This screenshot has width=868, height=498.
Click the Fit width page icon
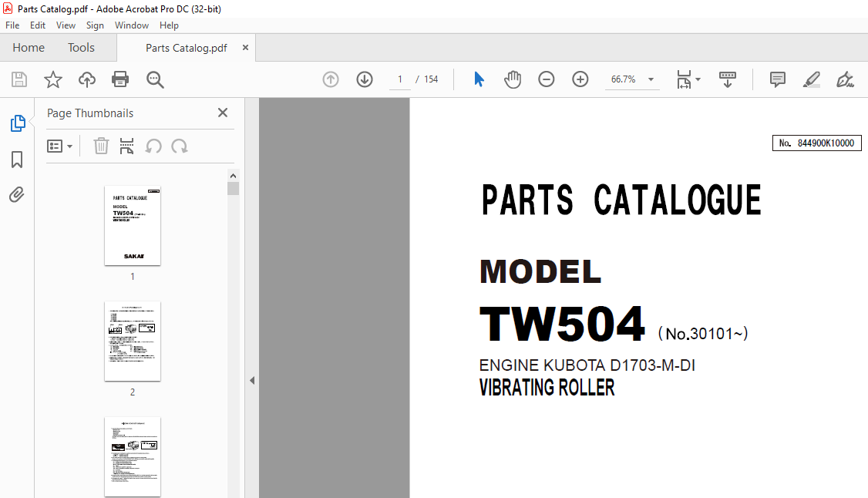pos(685,79)
